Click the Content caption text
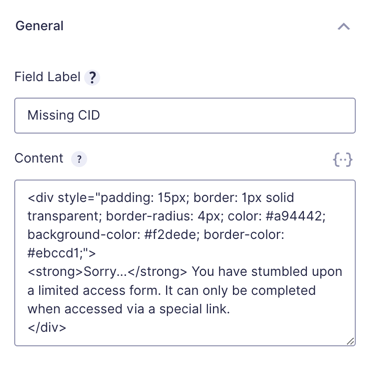Viewport: 370px width, 380px height. pyautogui.click(x=39, y=158)
